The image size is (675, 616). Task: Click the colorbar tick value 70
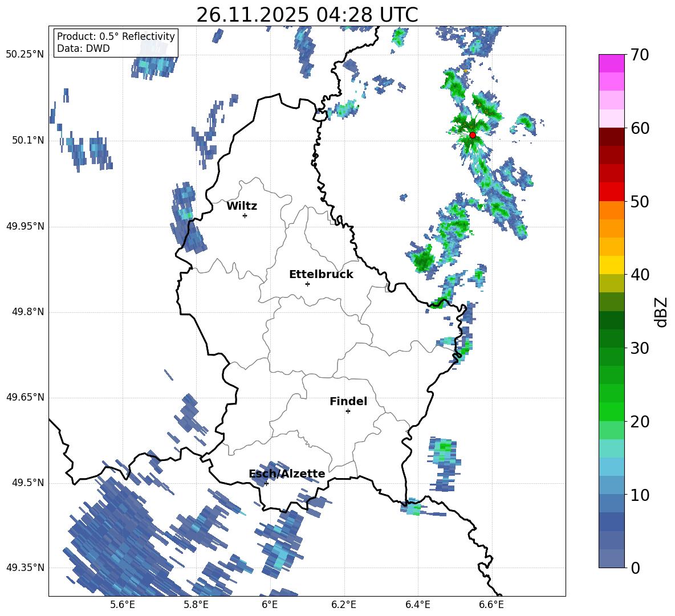pyautogui.click(x=640, y=55)
